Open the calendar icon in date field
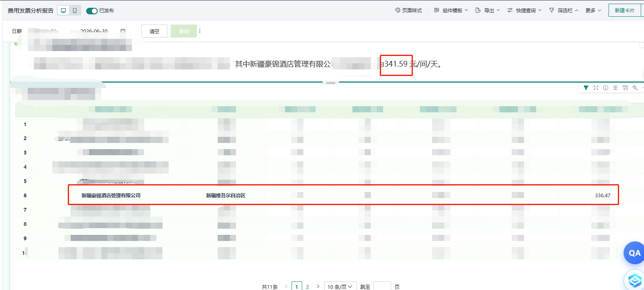The width and height of the screenshot is (644, 290). [x=123, y=31]
